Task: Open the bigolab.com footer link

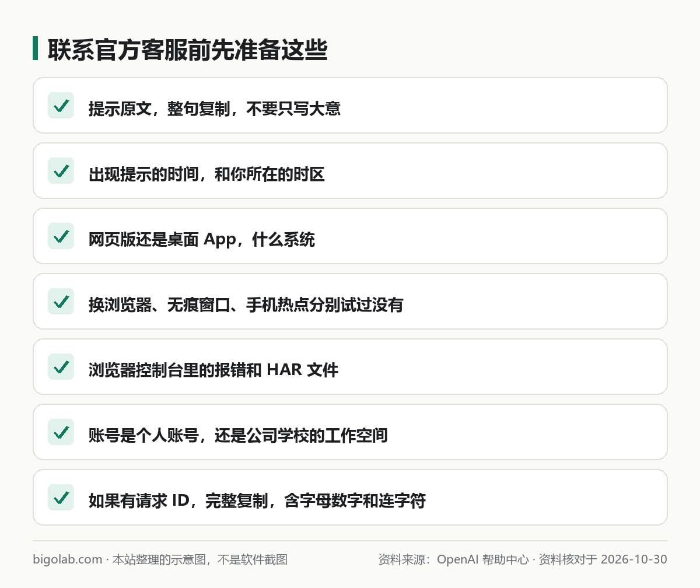Action: pyautogui.click(x=68, y=559)
